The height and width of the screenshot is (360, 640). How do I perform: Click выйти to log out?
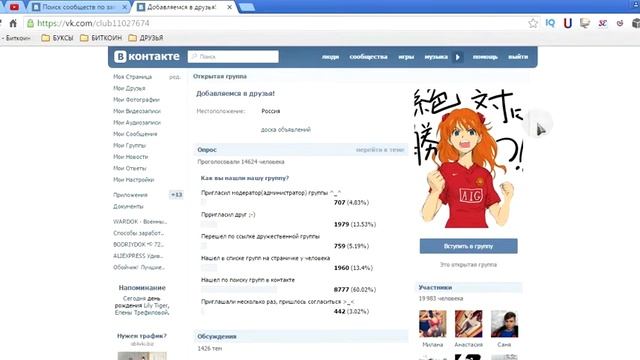[x=518, y=57]
